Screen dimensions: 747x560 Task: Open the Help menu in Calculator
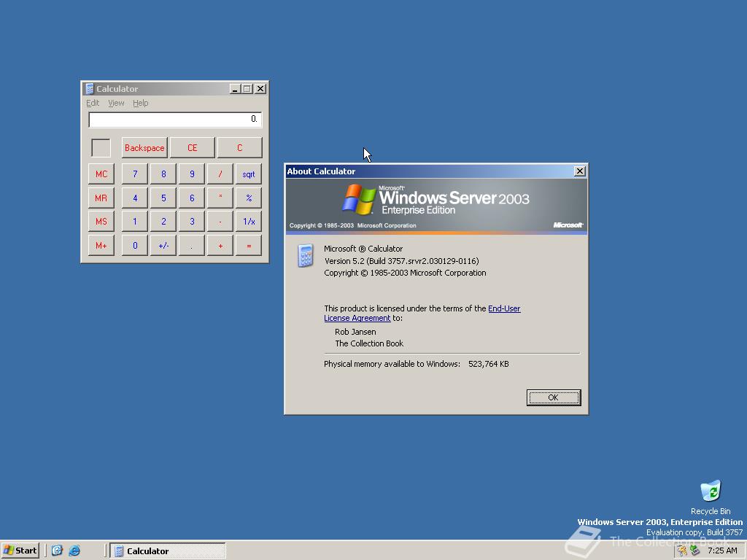[141, 103]
